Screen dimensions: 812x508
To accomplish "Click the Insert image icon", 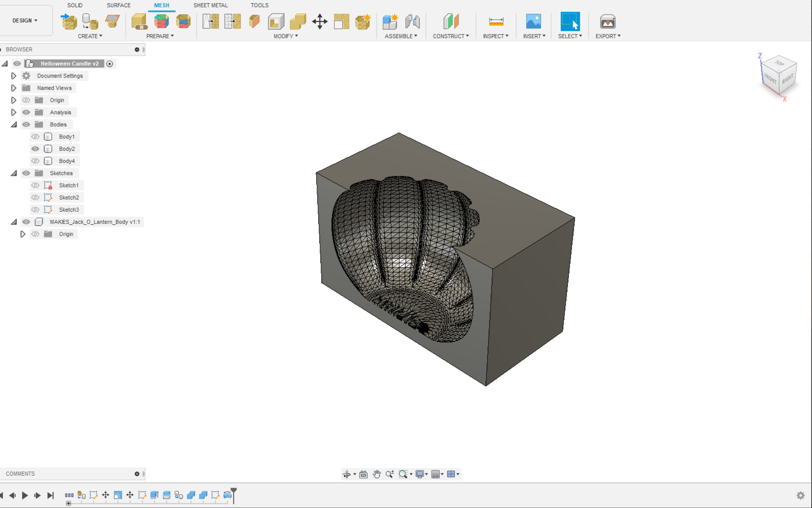I will coord(533,22).
